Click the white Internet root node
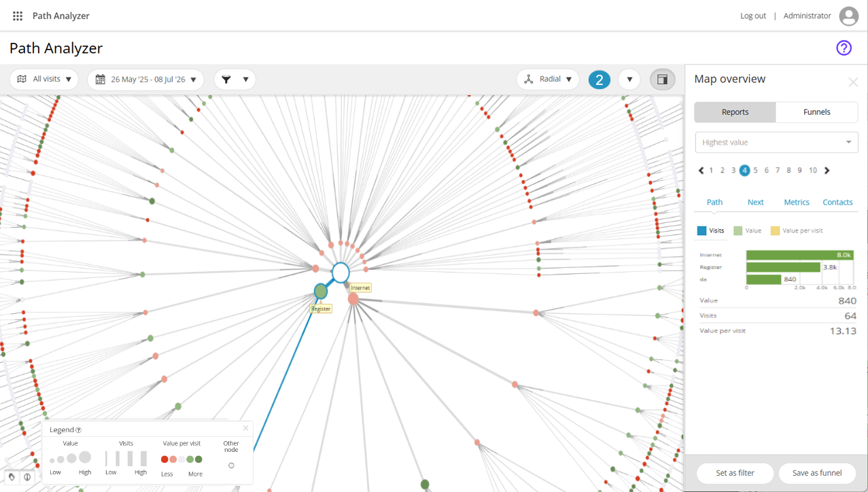Image resolution: width=868 pixels, height=492 pixels. [x=341, y=273]
